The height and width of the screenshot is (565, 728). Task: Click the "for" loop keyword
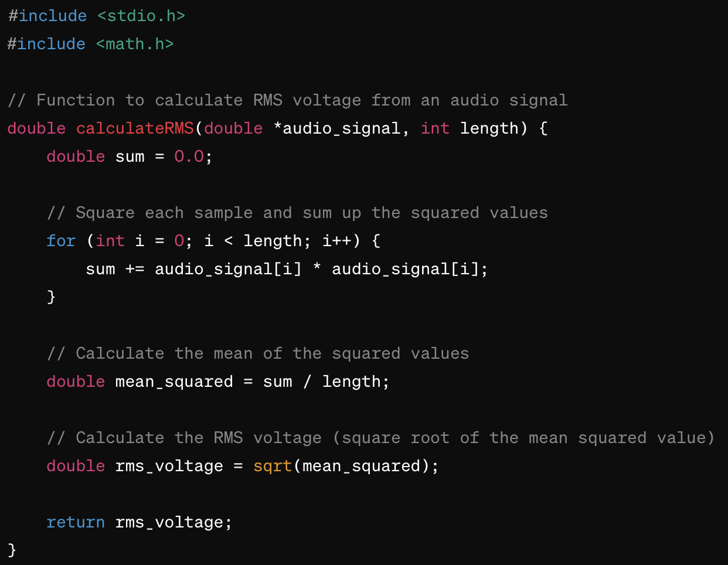click(x=61, y=241)
